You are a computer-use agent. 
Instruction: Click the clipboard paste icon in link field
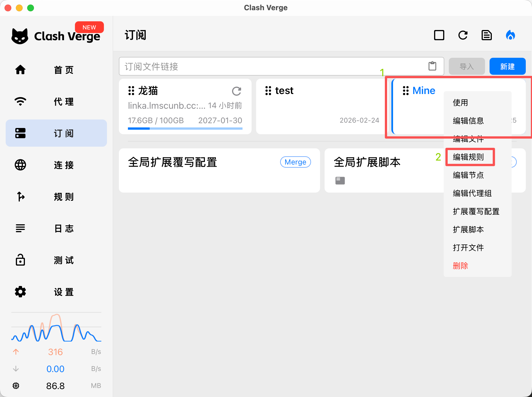click(432, 66)
